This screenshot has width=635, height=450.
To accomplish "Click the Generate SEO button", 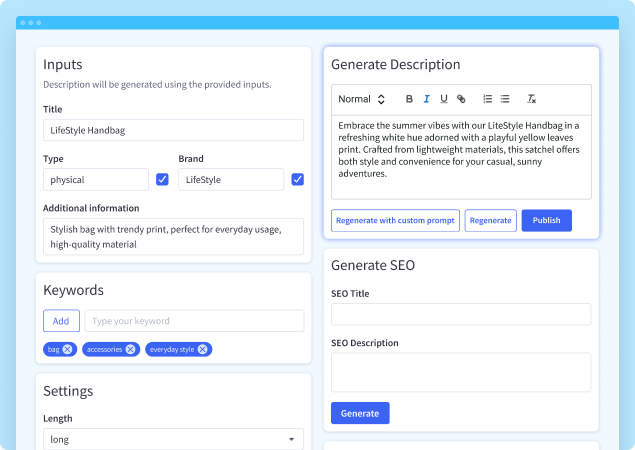I will (x=360, y=413).
